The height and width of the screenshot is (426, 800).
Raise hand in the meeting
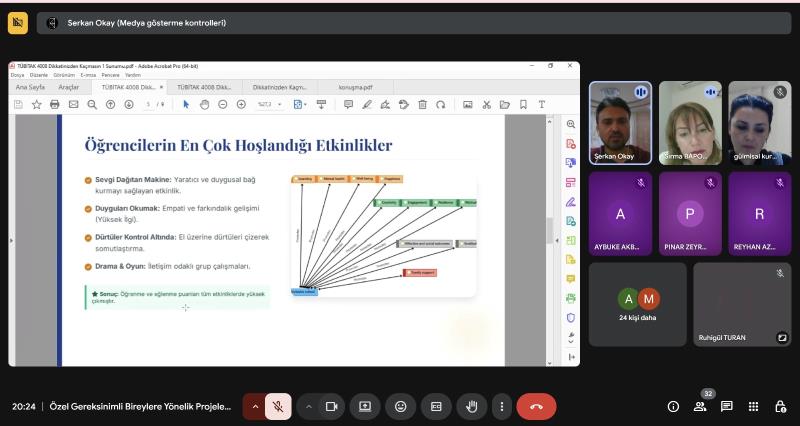471,406
